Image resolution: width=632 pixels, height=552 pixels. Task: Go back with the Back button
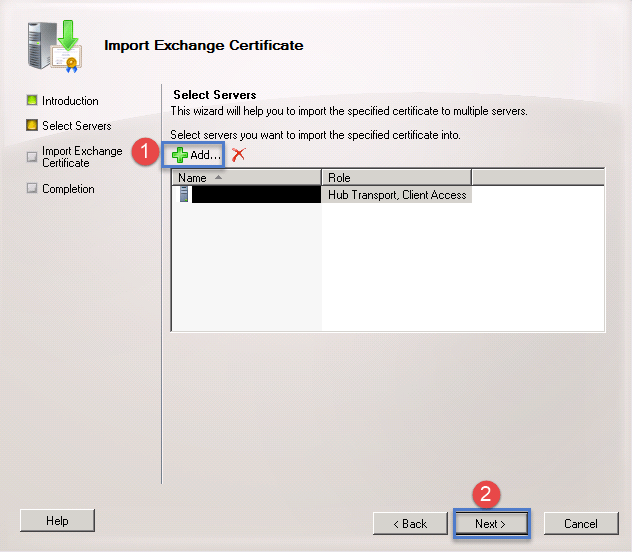(410, 523)
